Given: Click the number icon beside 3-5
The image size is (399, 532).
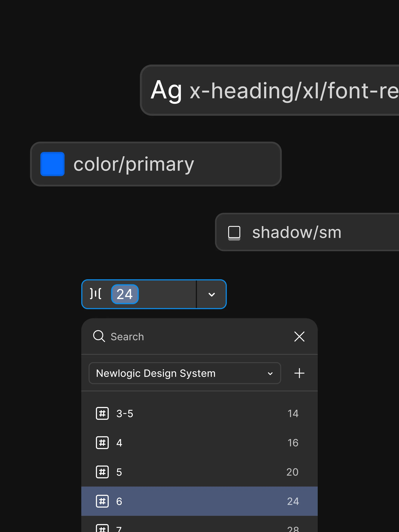Looking at the screenshot, I should pos(102,413).
